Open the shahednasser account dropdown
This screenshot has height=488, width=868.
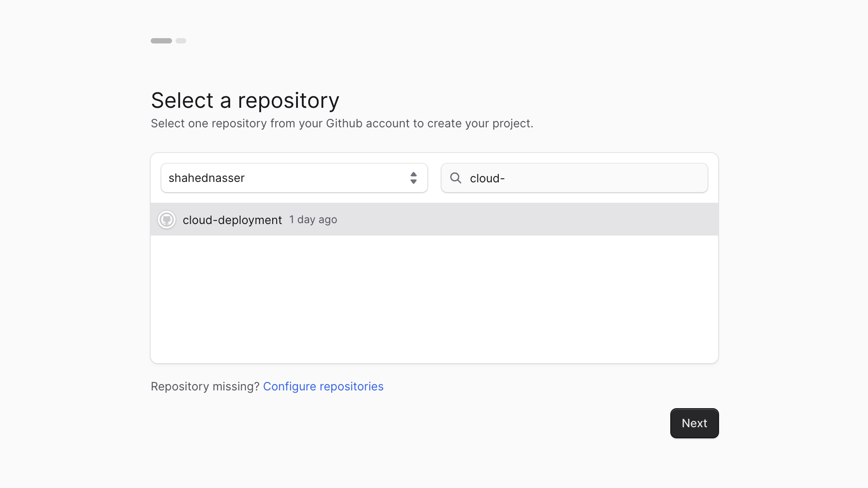[294, 178]
